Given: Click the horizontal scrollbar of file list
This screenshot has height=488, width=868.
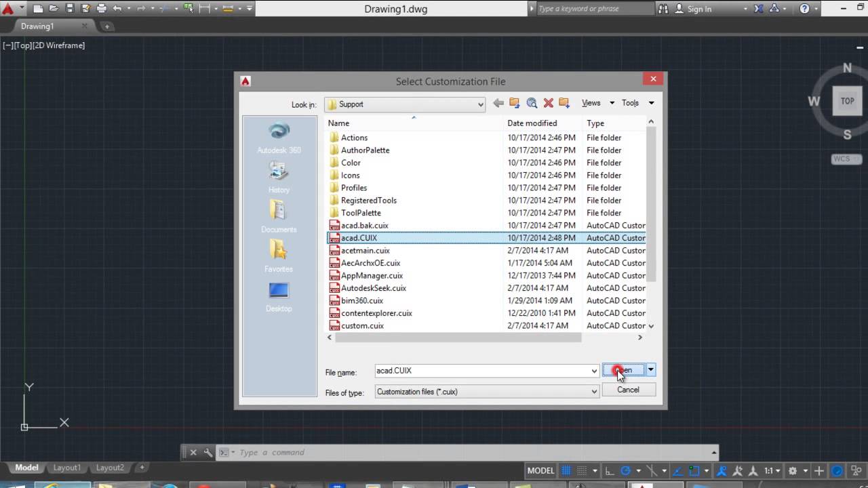Looking at the screenshot, I should pyautogui.click(x=458, y=337).
